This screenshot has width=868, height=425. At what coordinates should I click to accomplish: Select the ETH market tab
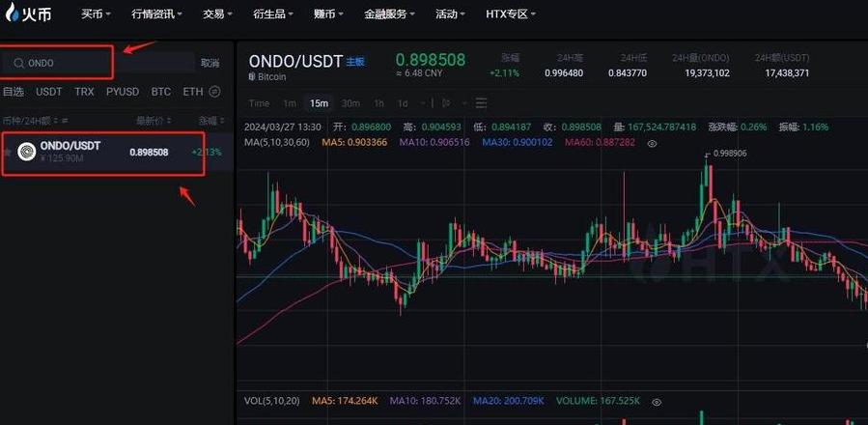(x=193, y=92)
